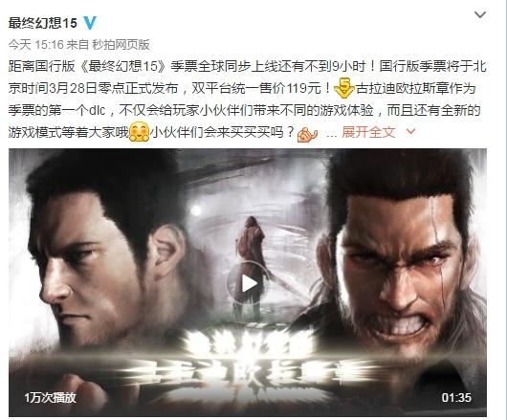Open the 最终幻想15 account profile name

coord(43,23)
